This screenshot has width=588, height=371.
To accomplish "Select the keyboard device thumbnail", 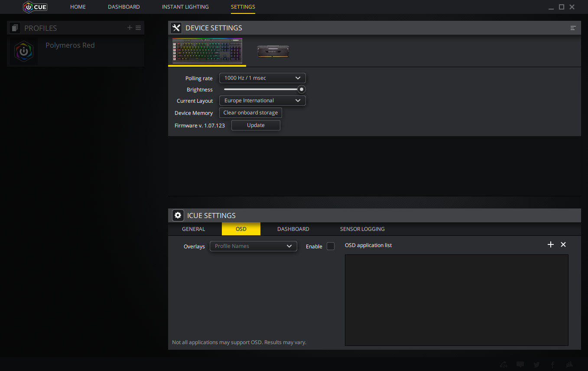I will [207, 51].
